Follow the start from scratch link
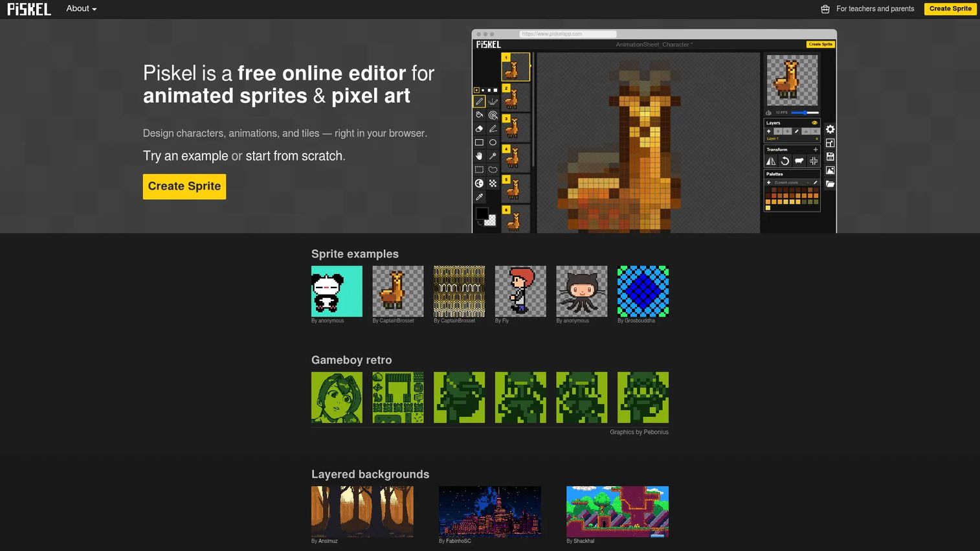 coord(294,156)
